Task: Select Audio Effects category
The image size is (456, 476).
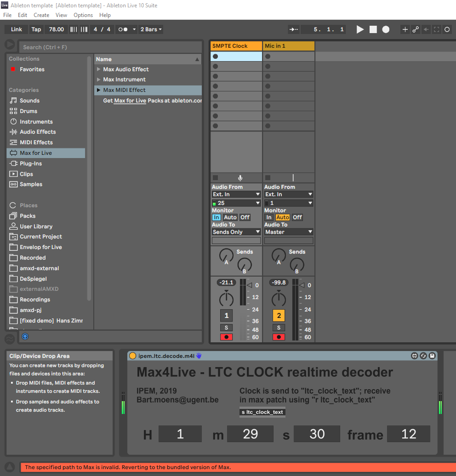Action: point(38,132)
